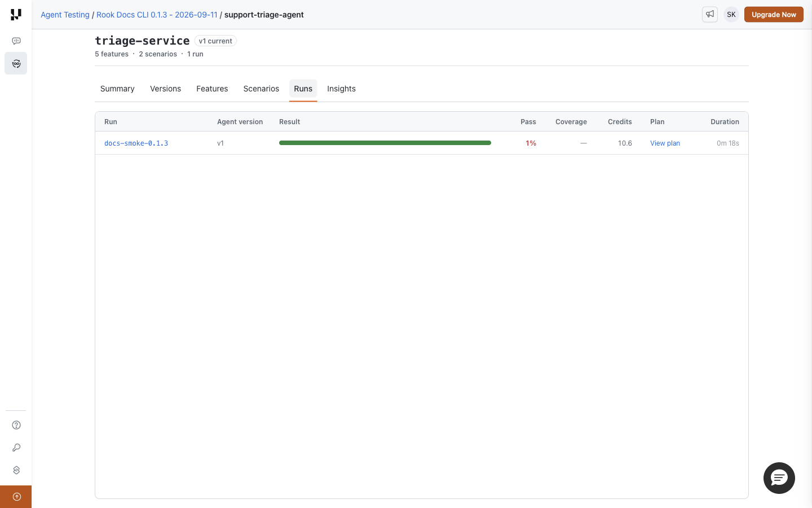This screenshot has height=508, width=812.
Task: Open the support chat bubble widget
Action: coord(779,478)
